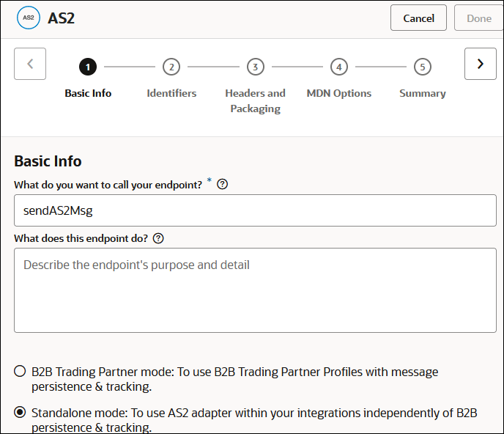Image resolution: width=504 pixels, height=434 pixels.
Task: Click help icon beside endpoint description question
Action: (x=158, y=238)
